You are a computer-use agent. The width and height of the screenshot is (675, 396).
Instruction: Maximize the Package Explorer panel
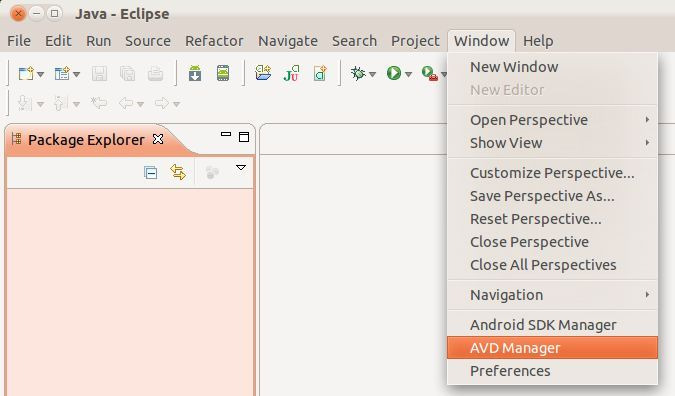[244, 137]
